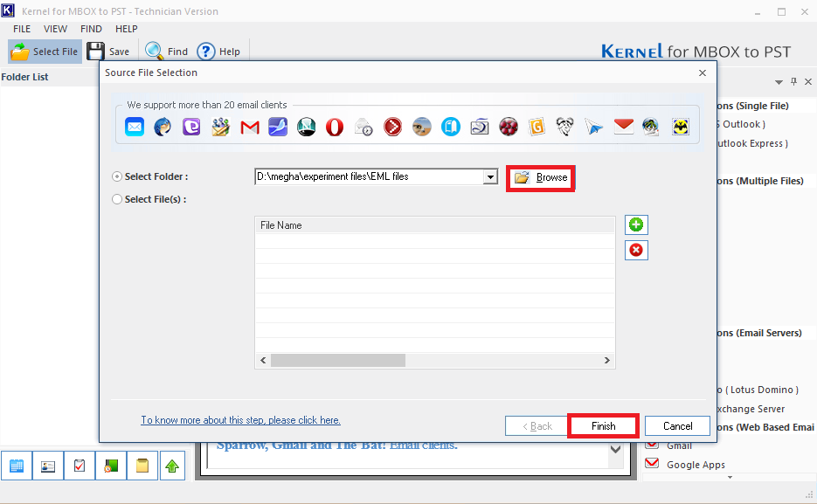Click the Cancel button
The height and width of the screenshot is (504, 817).
tap(677, 426)
